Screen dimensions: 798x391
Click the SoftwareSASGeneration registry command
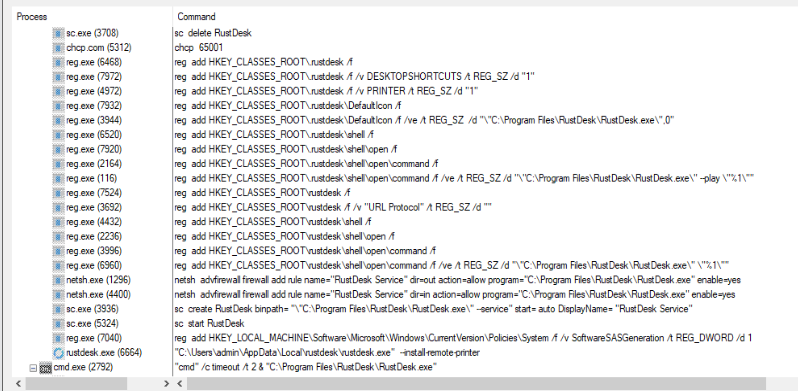[463, 338]
